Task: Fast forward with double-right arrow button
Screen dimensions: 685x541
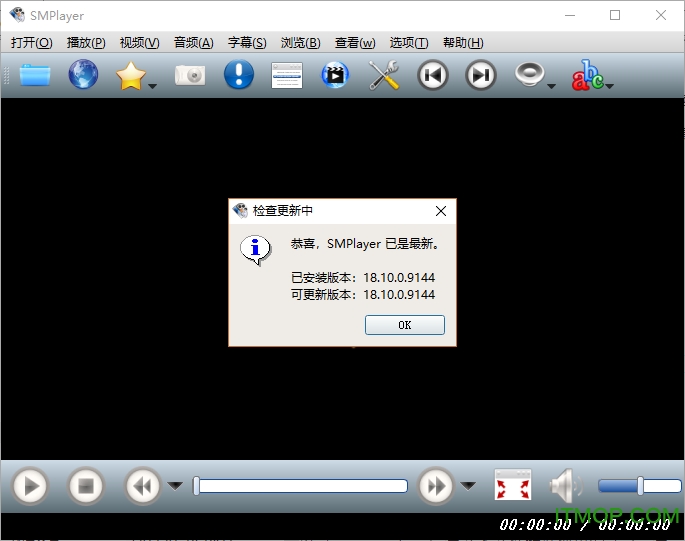Action: [x=436, y=486]
